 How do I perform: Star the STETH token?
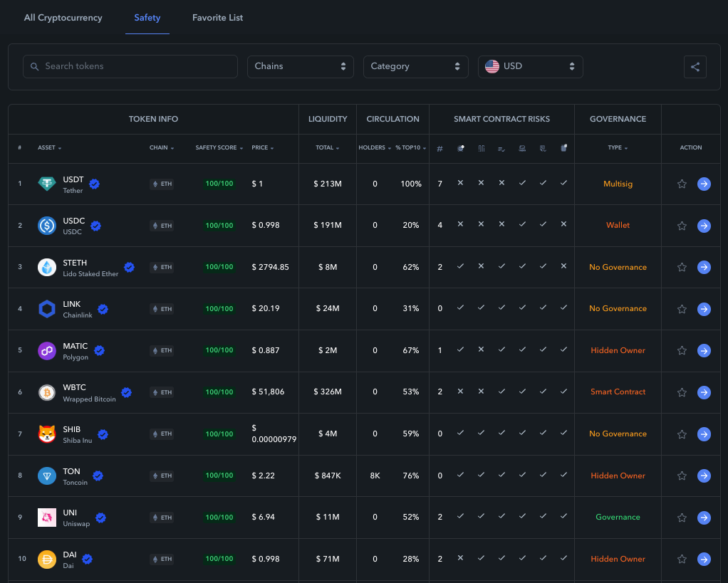682,267
